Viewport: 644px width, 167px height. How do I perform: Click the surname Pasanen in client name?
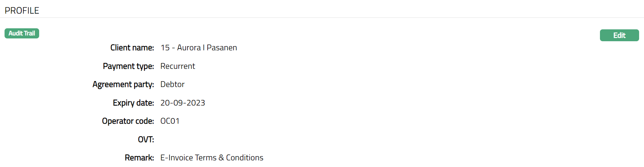[222, 48]
